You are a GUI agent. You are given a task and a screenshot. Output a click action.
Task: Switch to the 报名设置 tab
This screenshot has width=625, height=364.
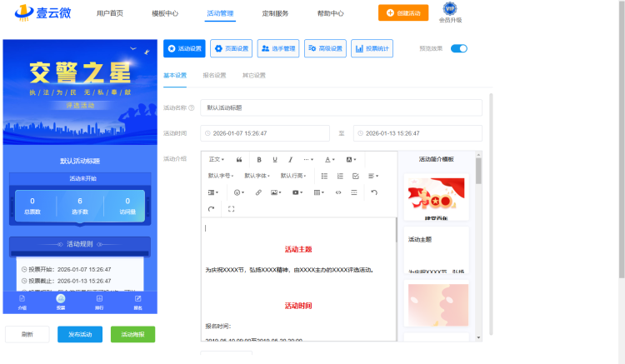coord(214,75)
